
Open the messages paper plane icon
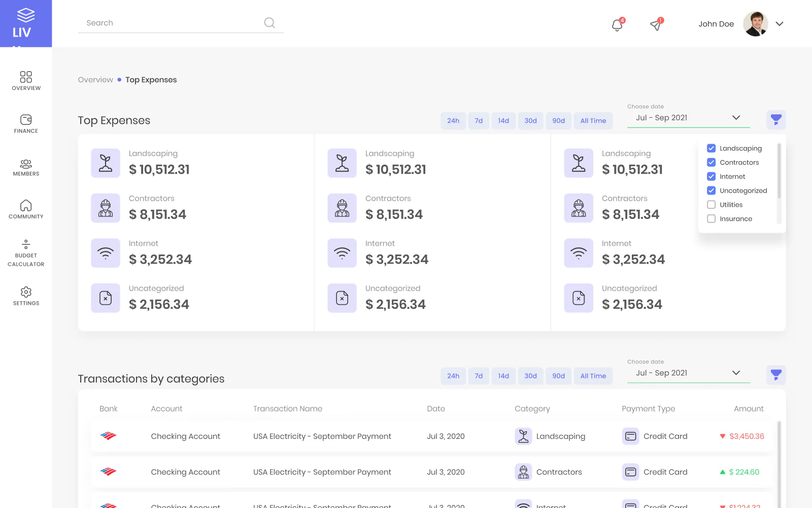click(x=656, y=25)
